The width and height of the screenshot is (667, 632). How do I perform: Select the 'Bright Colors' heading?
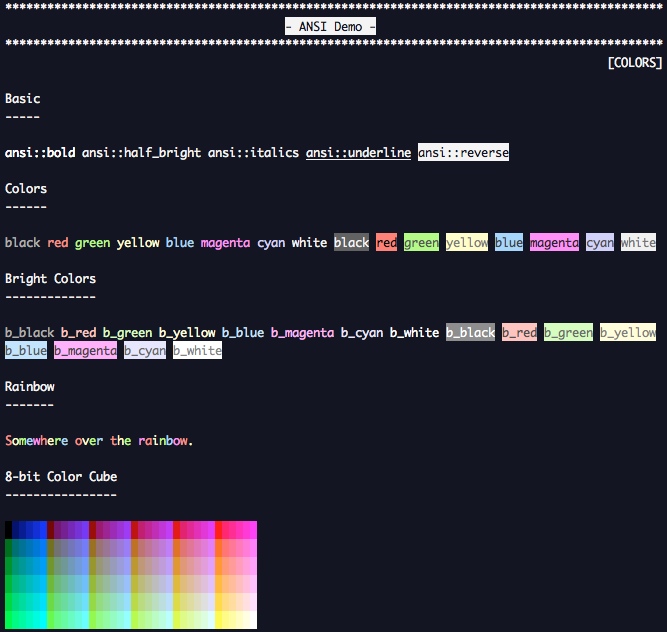(x=51, y=279)
